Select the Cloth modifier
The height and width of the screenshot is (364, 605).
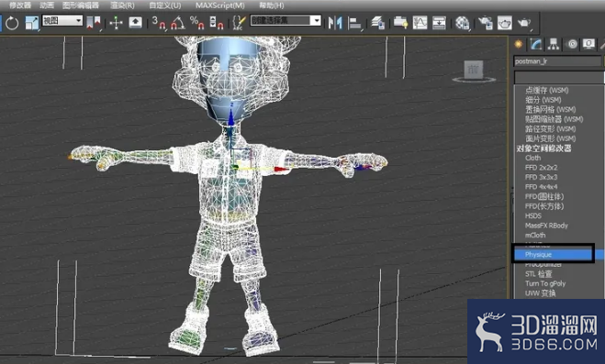532,158
